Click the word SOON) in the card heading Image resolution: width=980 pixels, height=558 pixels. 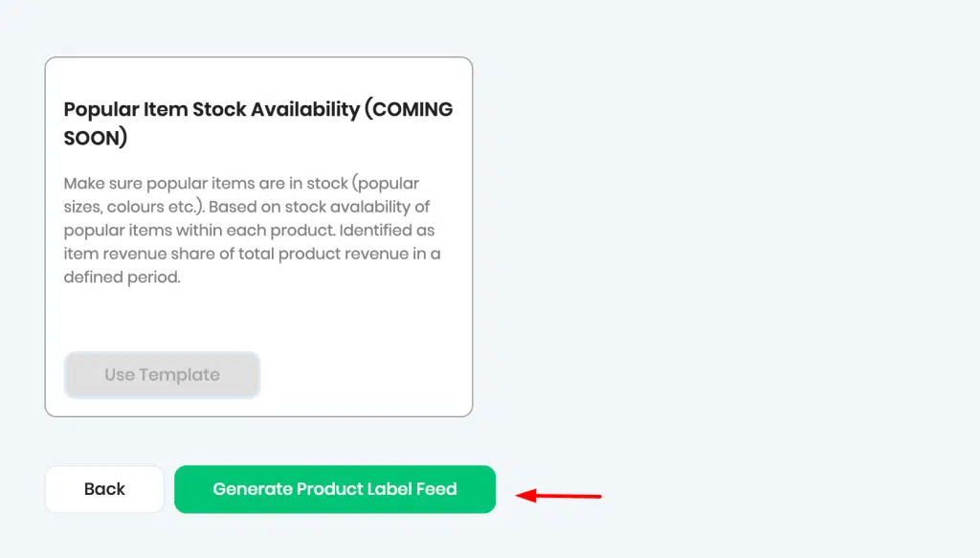(x=96, y=138)
